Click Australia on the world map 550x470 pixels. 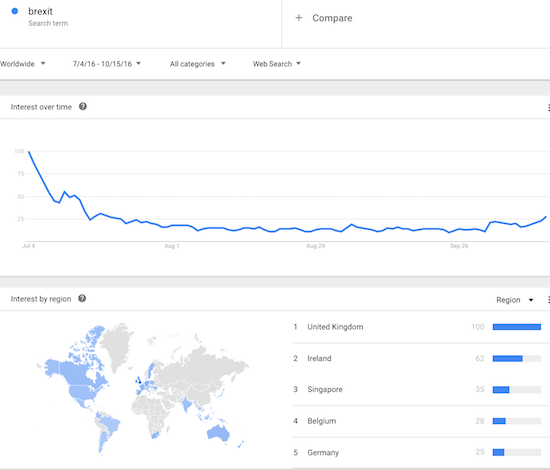[217, 432]
